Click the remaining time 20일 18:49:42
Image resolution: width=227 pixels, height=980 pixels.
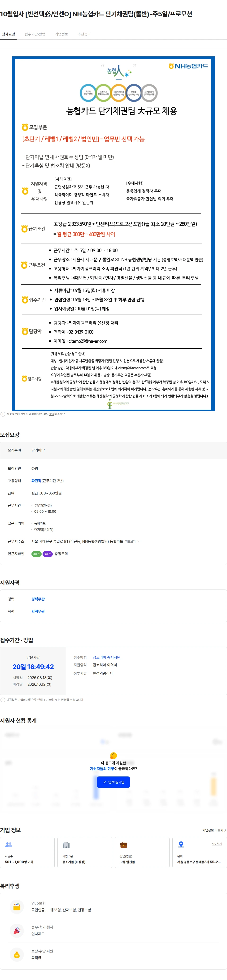coord(33,667)
